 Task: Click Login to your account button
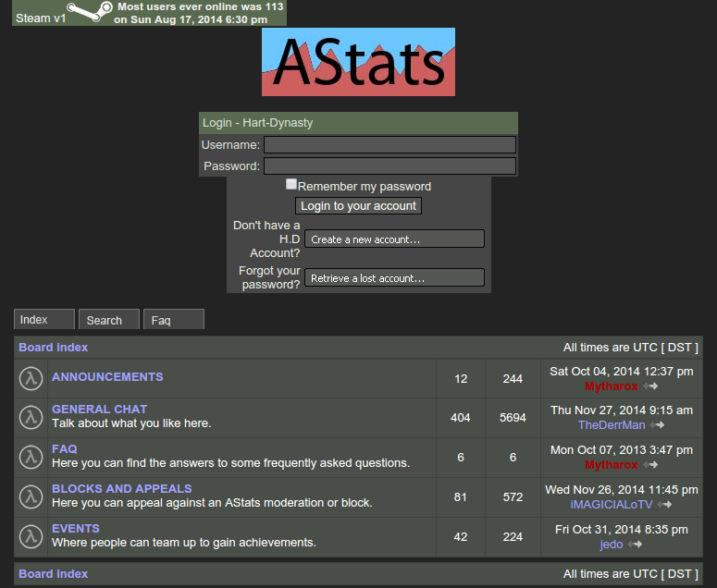point(358,206)
